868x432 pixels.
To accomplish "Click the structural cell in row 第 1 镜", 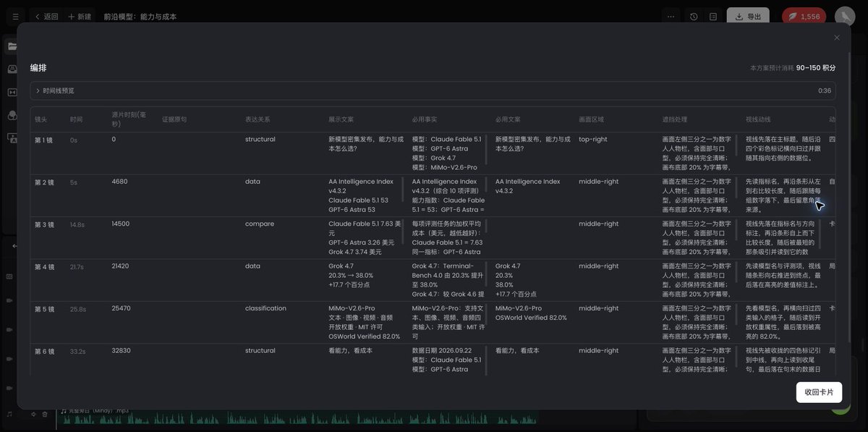I will tap(260, 139).
